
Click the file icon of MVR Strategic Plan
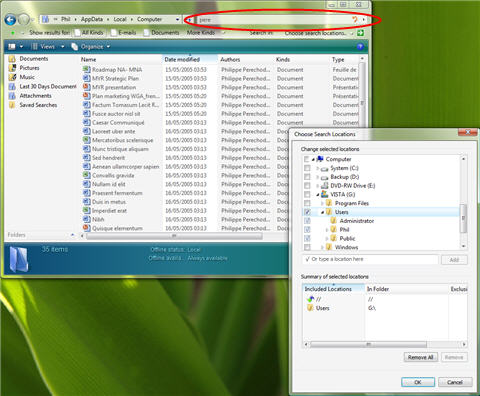86,78
